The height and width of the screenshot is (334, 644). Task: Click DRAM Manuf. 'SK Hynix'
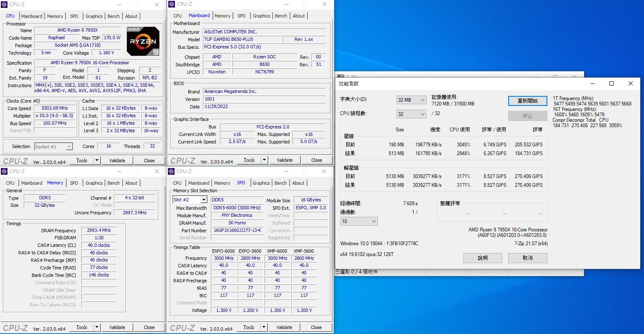(237, 223)
